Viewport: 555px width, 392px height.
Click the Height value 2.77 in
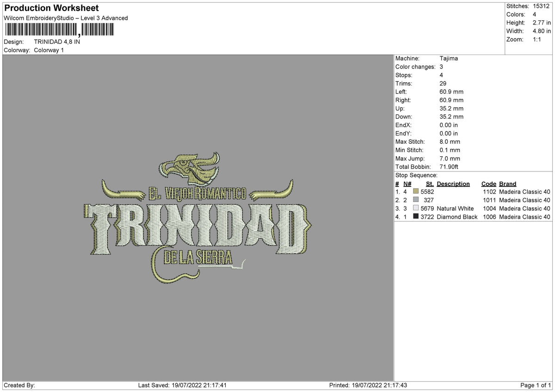click(x=541, y=23)
